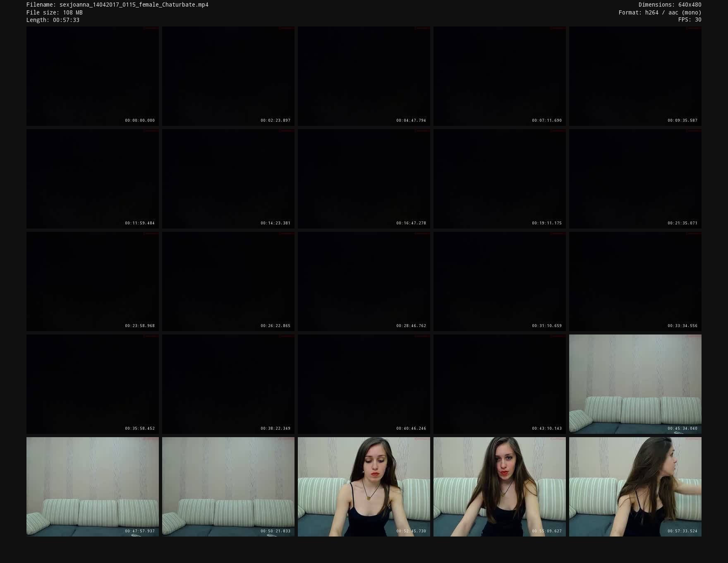Select the sofa frame stamped 00:50:21.833
Viewport: 728px width, 563px height.
(228, 487)
